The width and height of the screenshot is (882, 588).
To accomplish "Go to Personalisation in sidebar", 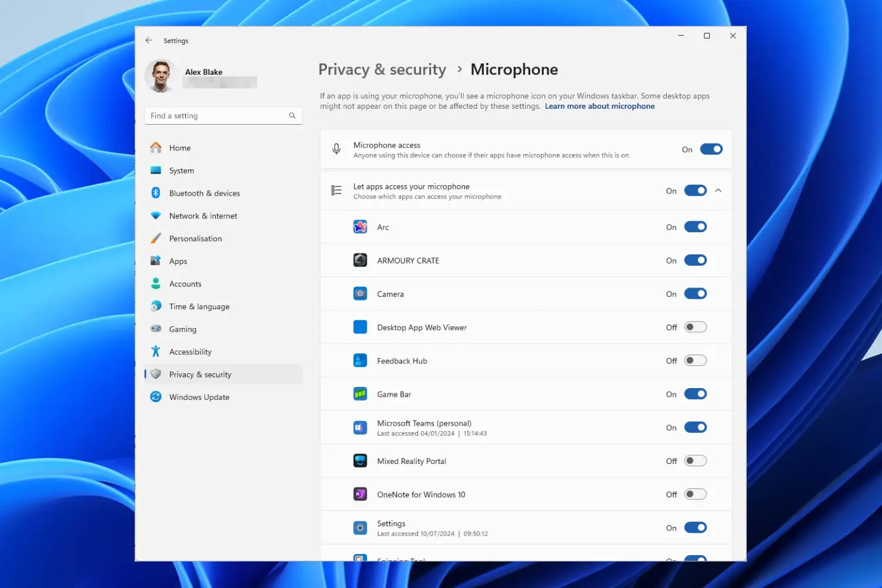I will click(x=195, y=239).
